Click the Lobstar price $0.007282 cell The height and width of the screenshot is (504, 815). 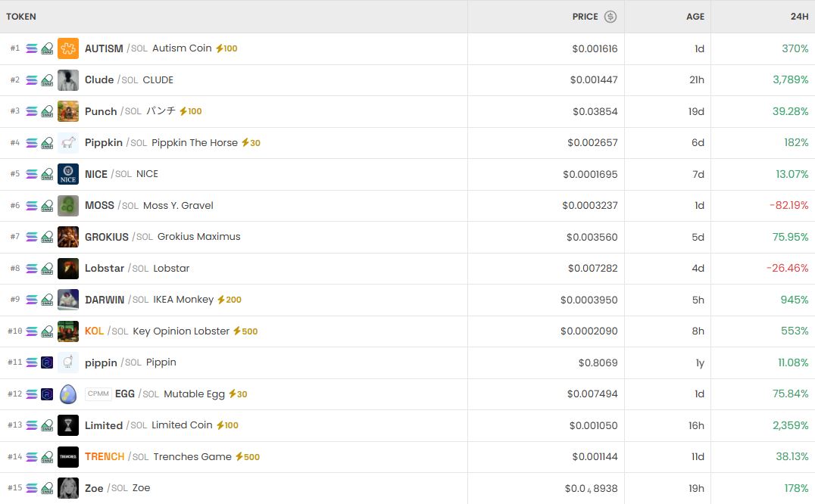click(x=592, y=269)
